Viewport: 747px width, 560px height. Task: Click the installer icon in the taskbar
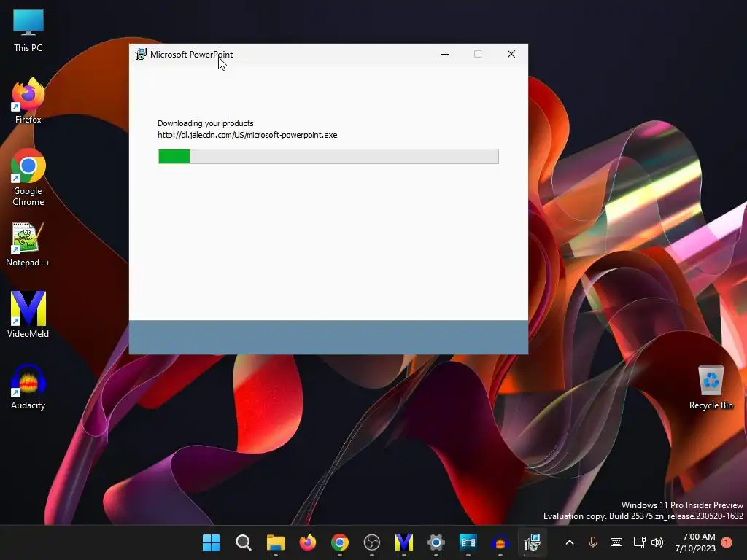click(x=532, y=542)
